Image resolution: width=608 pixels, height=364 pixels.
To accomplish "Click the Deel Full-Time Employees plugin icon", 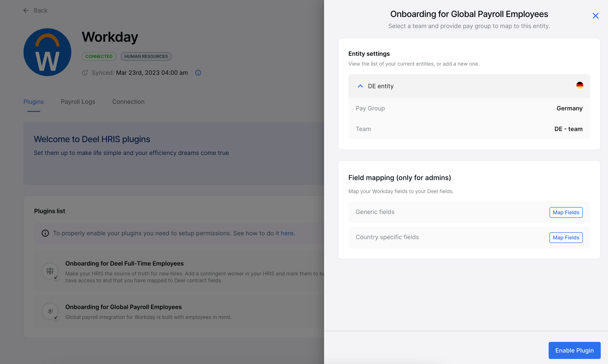I will 50,271.
